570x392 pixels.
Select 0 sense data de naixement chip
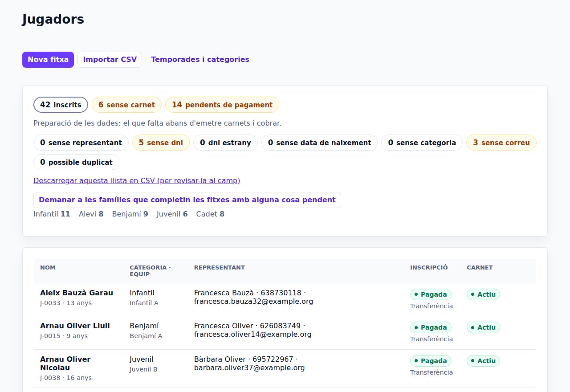(319, 143)
